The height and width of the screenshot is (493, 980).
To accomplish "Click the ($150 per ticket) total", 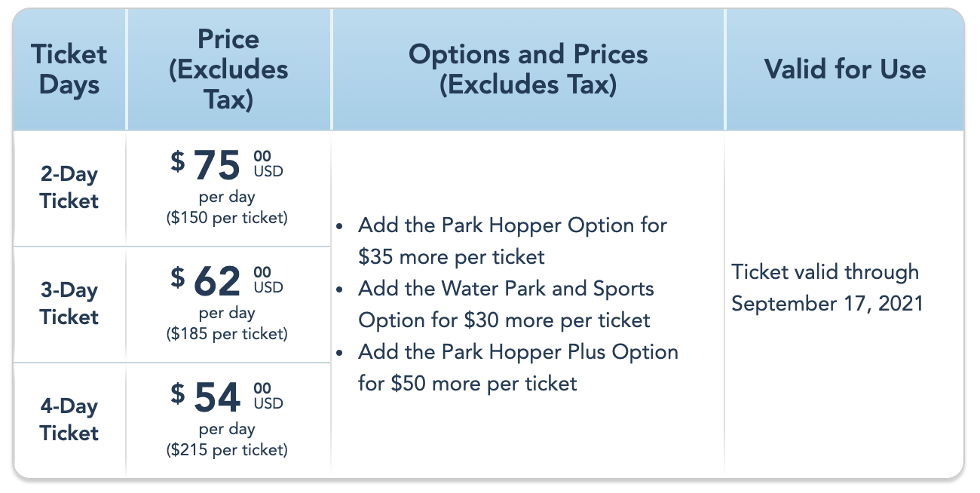I will coord(227,219).
